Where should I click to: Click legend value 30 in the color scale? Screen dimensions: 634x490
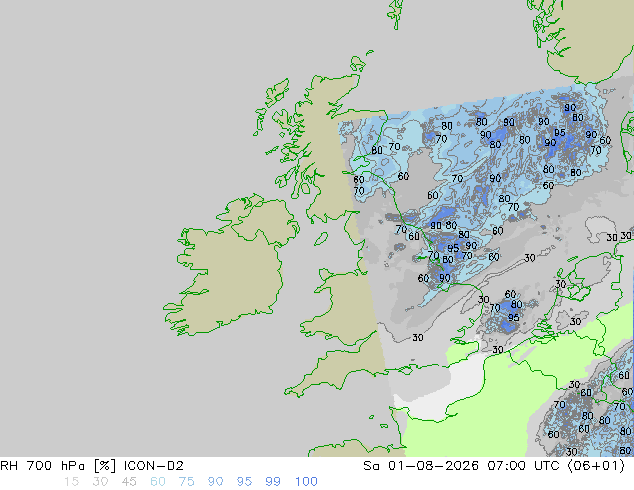tap(100, 482)
